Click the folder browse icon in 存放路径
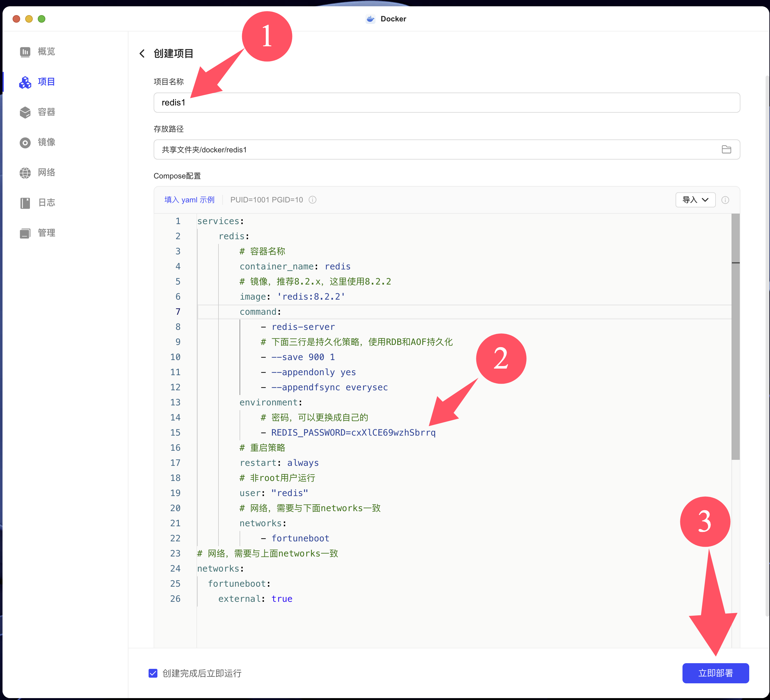 pos(726,150)
